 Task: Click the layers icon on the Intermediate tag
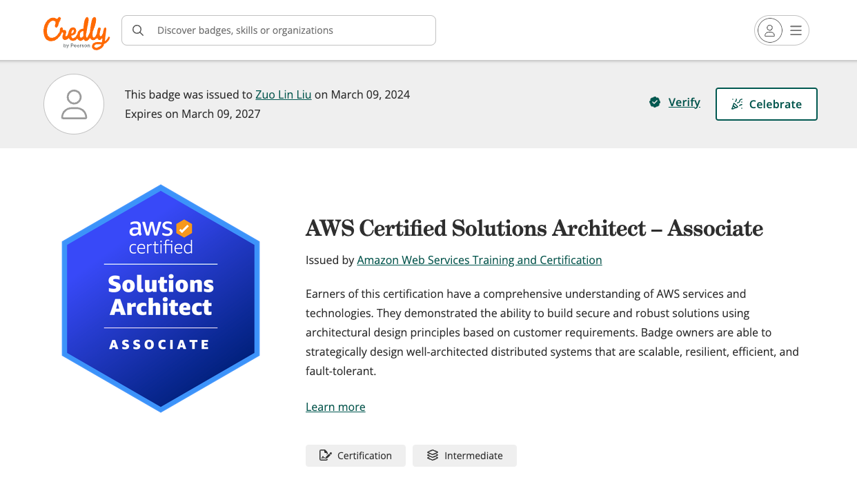pyautogui.click(x=433, y=456)
